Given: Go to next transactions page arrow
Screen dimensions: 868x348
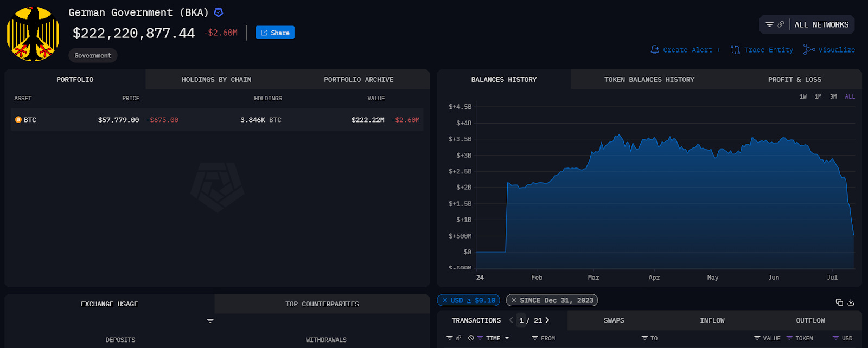Looking at the screenshot, I should 547,320.
